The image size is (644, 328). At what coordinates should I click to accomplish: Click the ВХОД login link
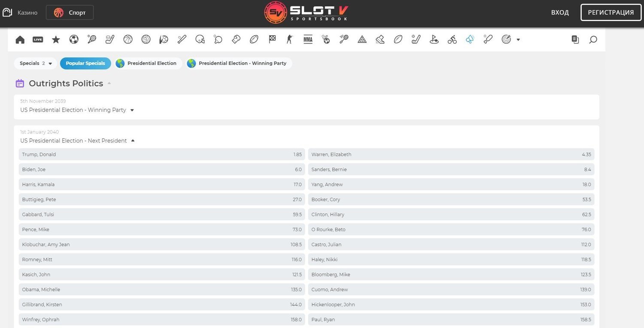(560, 12)
